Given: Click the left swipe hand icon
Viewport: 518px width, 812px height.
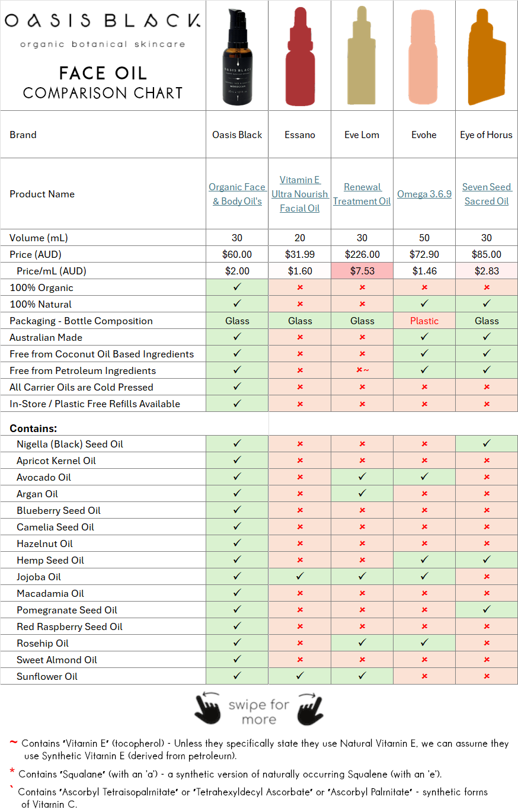Looking at the screenshot, I should (209, 709).
